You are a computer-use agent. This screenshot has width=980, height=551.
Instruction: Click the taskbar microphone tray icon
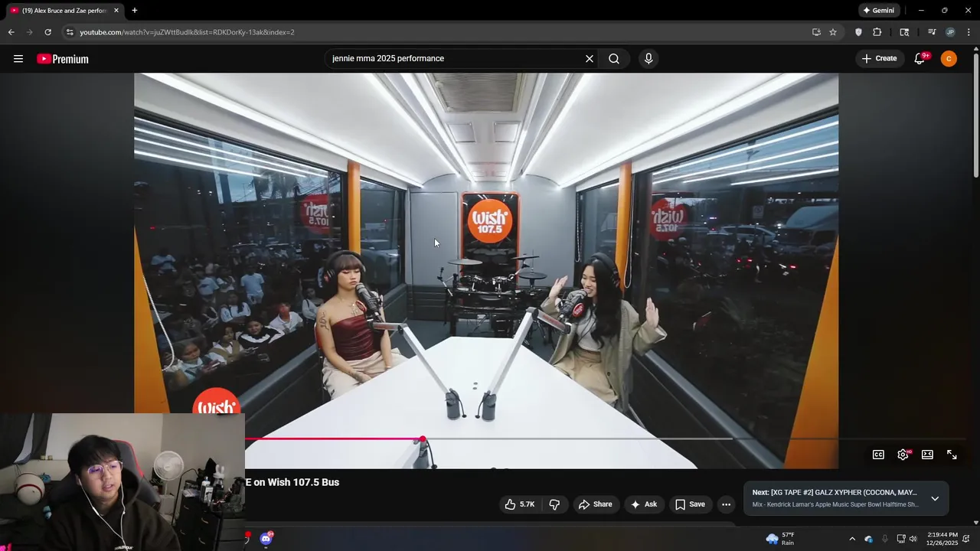(885, 539)
